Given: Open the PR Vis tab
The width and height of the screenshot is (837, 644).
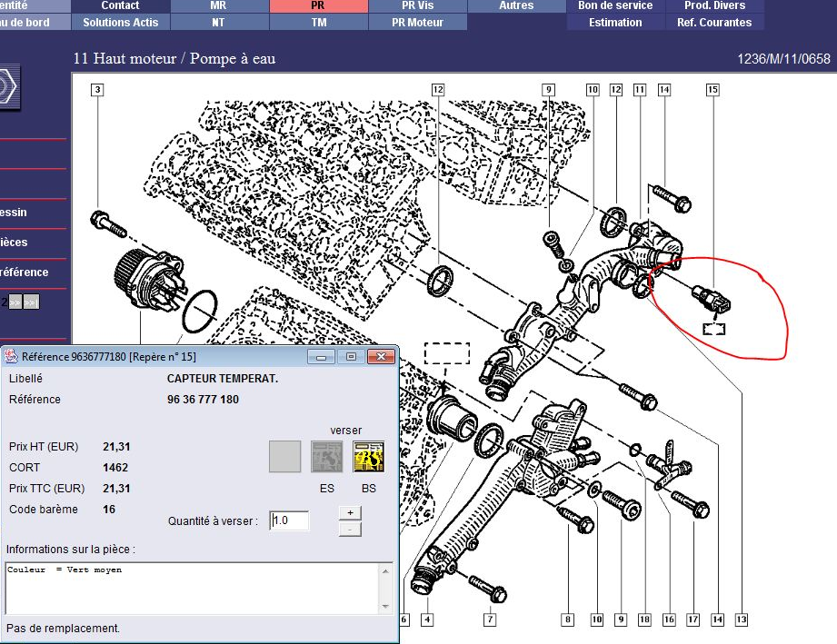Looking at the screenshot, I should (418, 5).
